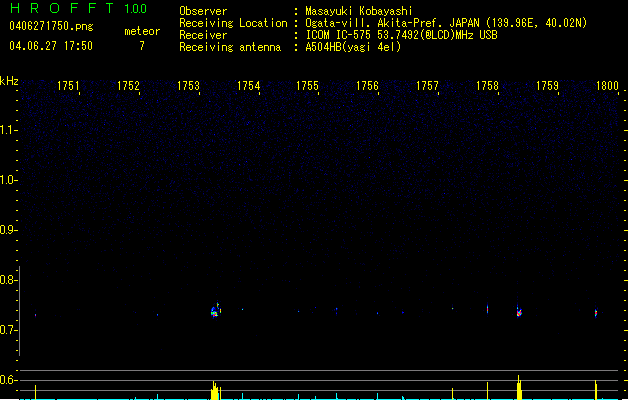This screenshot has height=400, width=629.
Task: Click the 0.7 frequency axis label
Action: tap(9, 330)
